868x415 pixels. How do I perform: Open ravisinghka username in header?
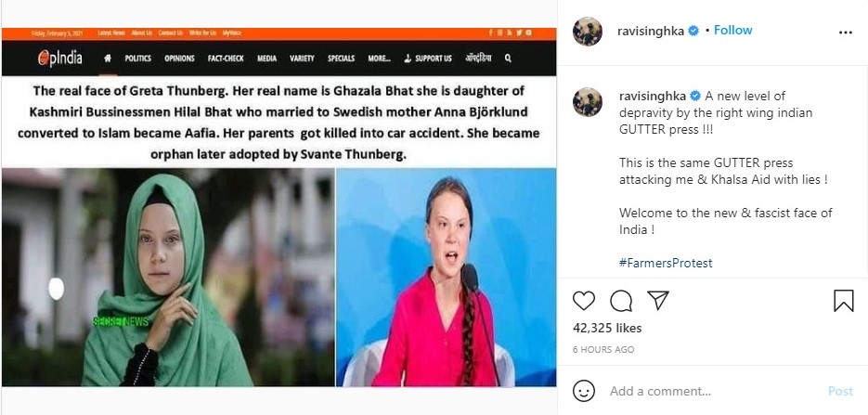point(651,31)
